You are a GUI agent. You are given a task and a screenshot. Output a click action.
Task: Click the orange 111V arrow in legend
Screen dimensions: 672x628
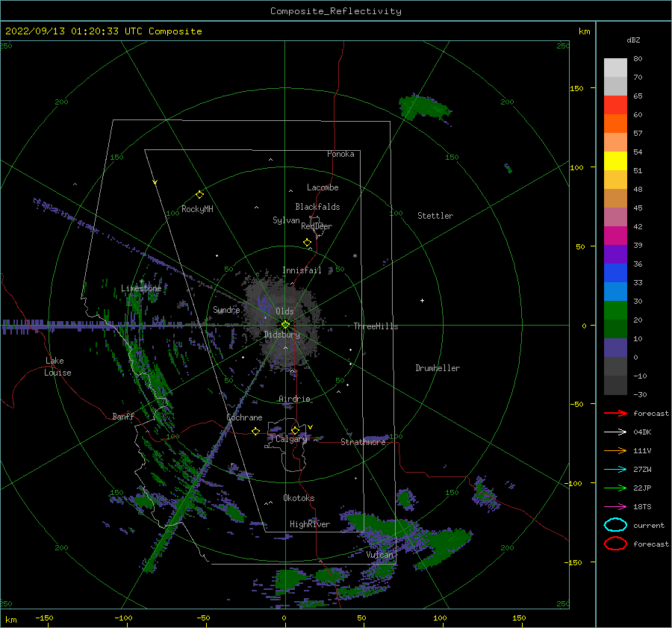pos(615,450)
